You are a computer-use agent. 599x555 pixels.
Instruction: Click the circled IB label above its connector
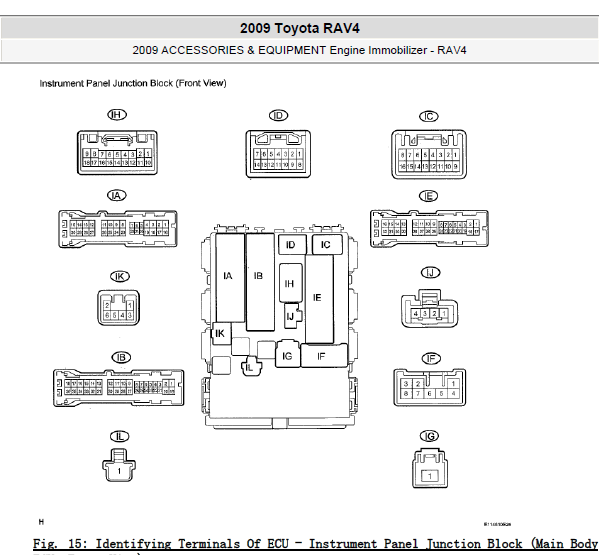click(x=121, y=358)
